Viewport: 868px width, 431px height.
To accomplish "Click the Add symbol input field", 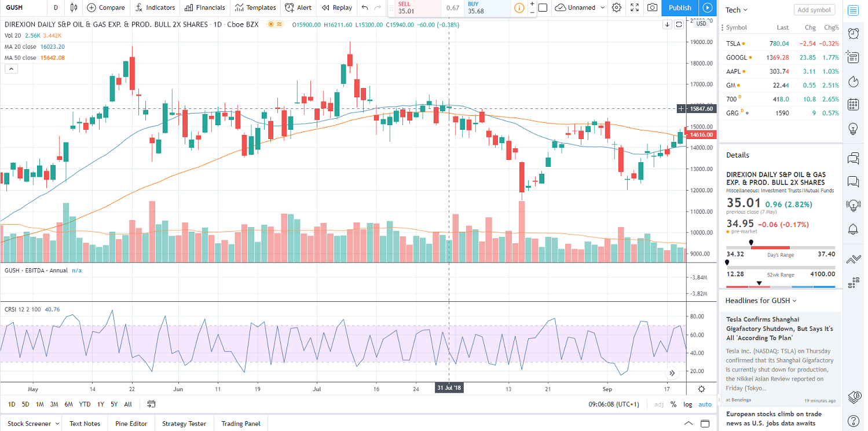I will tap(815, 10).
